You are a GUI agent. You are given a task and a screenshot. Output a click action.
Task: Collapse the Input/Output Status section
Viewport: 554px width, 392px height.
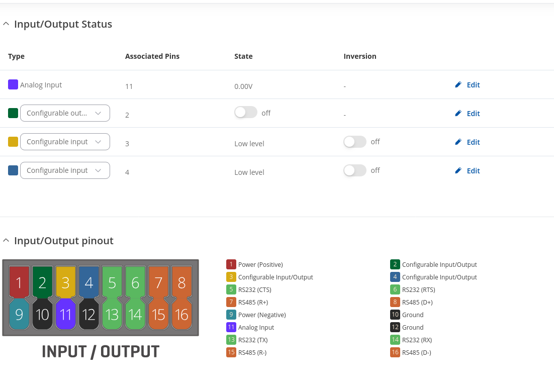coord(6,24)
